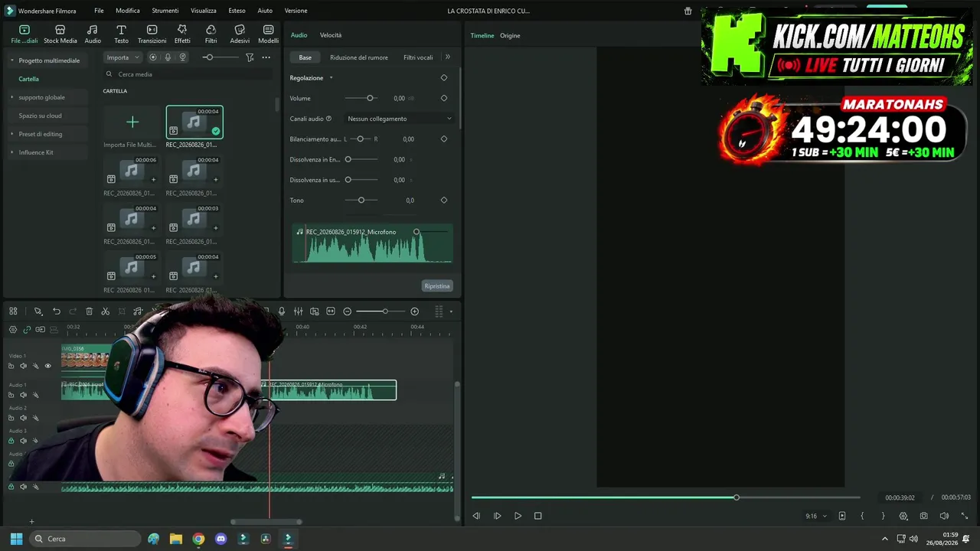This screenshot has height=551, width=980.
Task: Open the Stock Media tab
Action: 60,34
